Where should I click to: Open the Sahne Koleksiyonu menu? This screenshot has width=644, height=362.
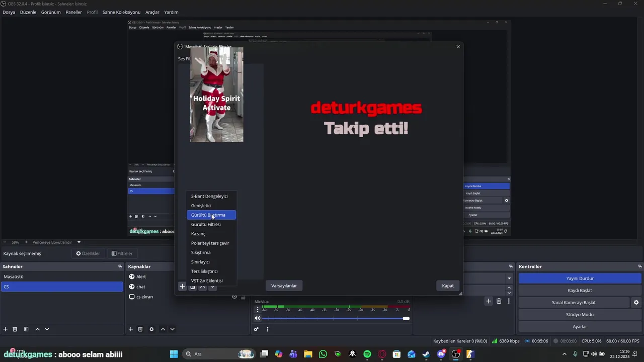[121, 12]
